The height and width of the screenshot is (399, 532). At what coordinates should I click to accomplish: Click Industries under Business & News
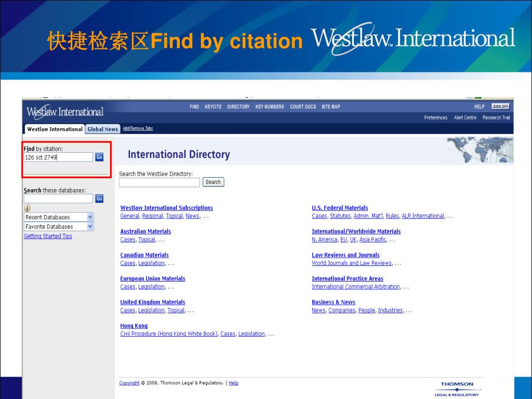click(390, 310)
